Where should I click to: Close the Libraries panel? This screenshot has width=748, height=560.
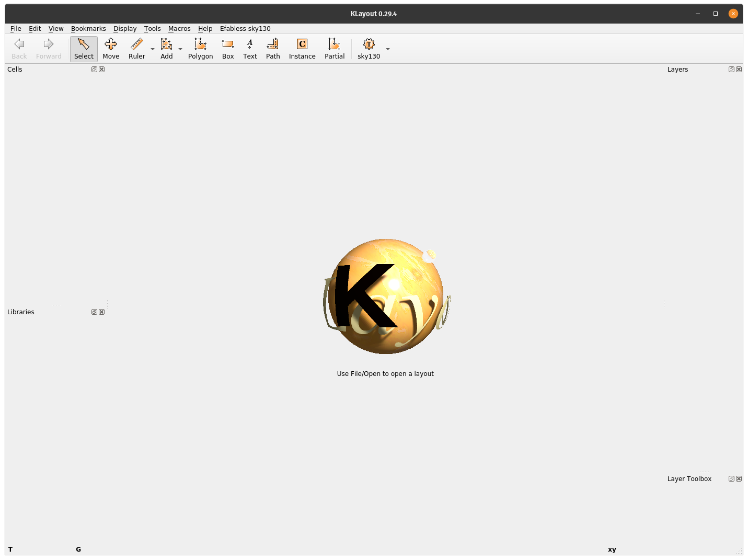point(102,312)
